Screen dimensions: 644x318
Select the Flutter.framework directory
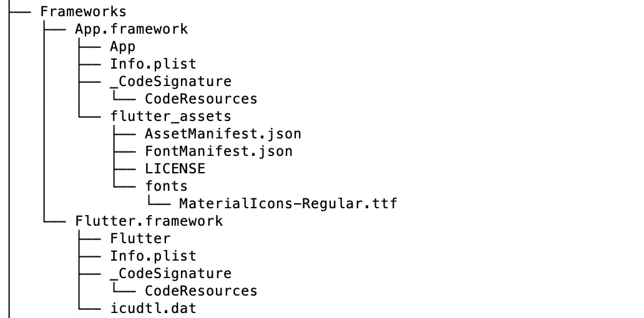click(x=149, y=221)
